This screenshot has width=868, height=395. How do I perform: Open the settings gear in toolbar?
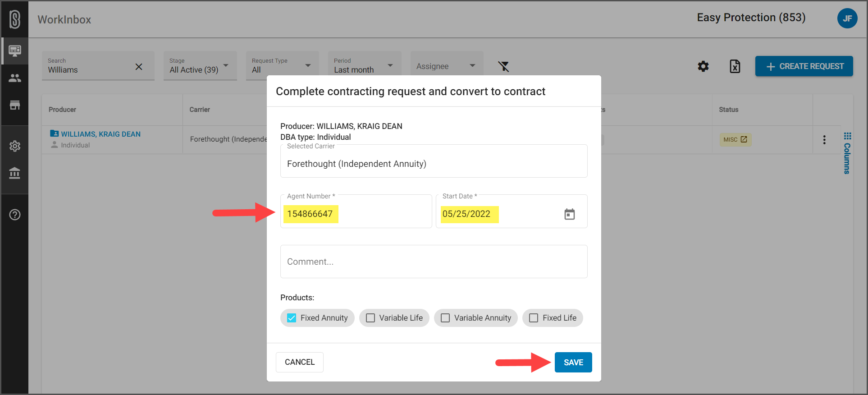click(x=703, y=67)
